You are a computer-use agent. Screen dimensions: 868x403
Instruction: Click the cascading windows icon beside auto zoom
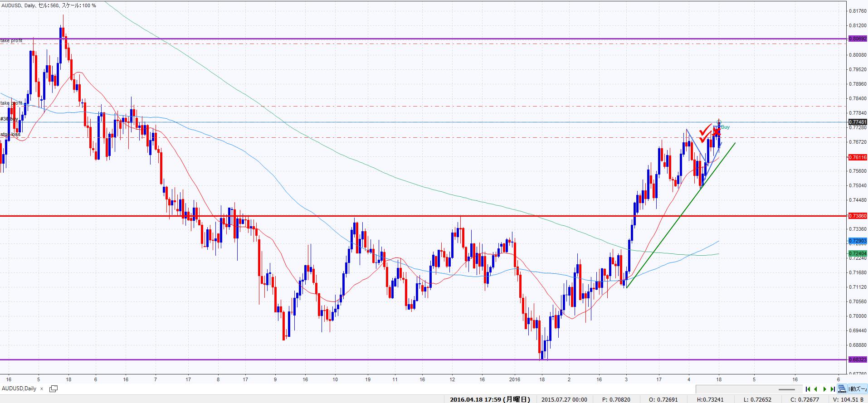842,389
